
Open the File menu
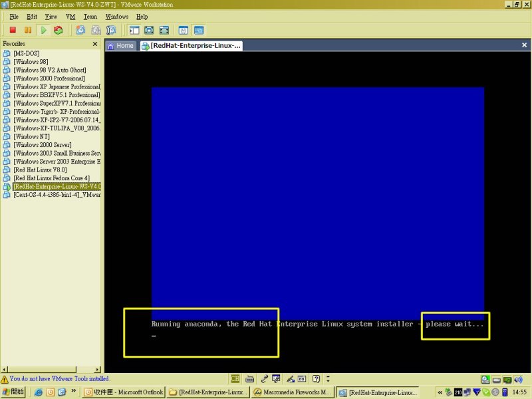click(14, 17)
